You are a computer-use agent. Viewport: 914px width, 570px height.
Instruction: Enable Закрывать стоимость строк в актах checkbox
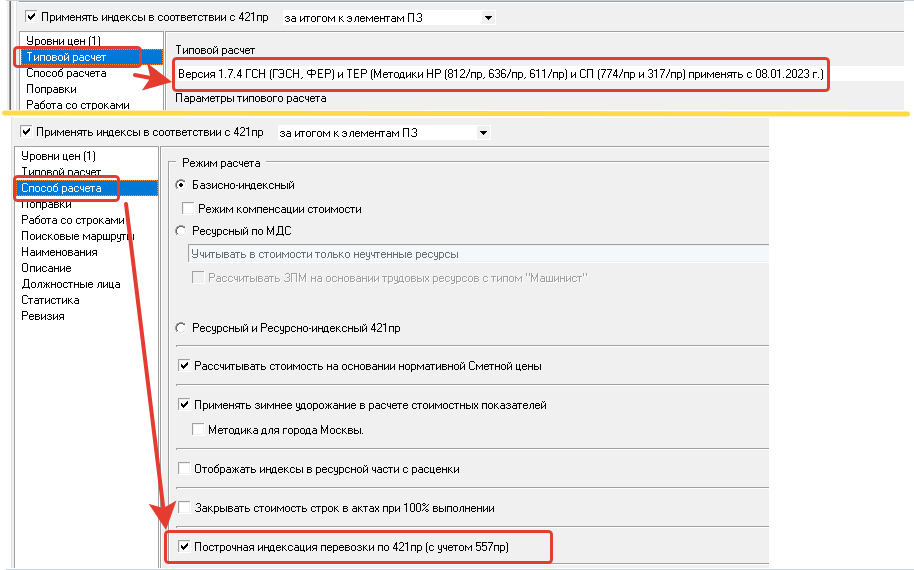[x=184, y=507]
